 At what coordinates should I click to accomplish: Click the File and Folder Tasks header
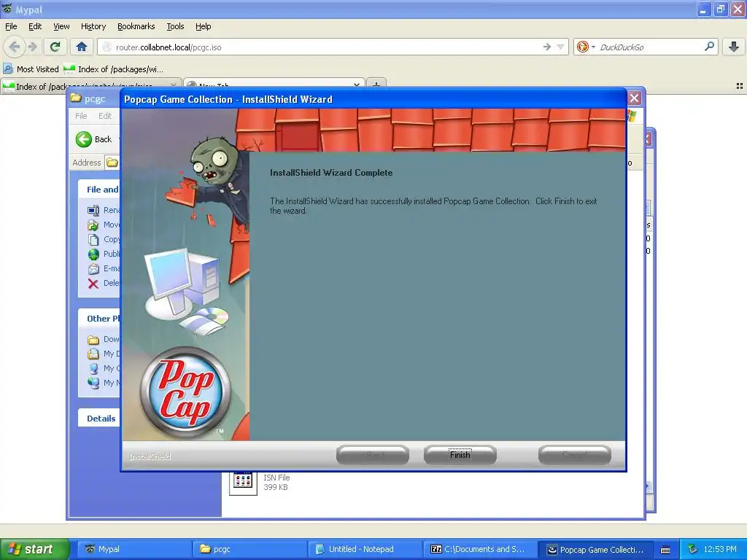99,190
